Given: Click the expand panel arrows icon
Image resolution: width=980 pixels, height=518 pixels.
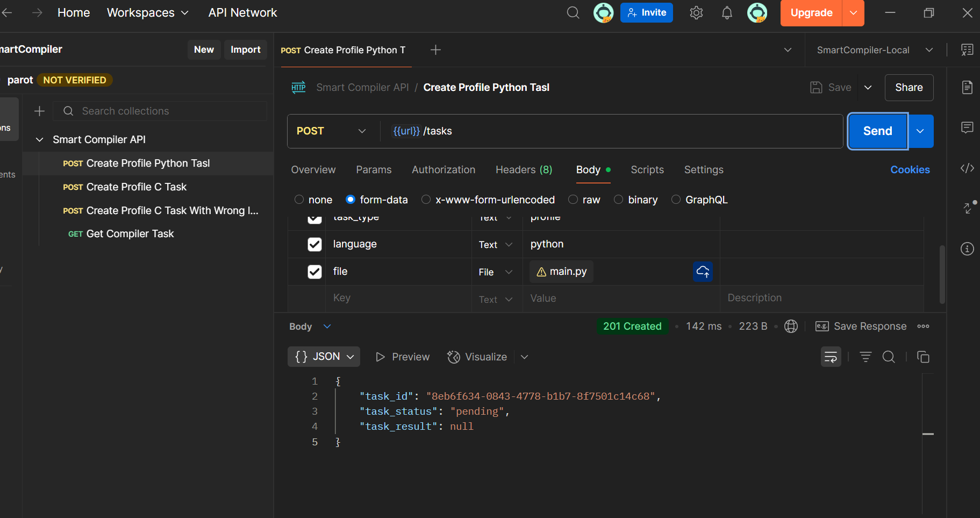Looking at the screenshot, I should [x=969, y=207].
